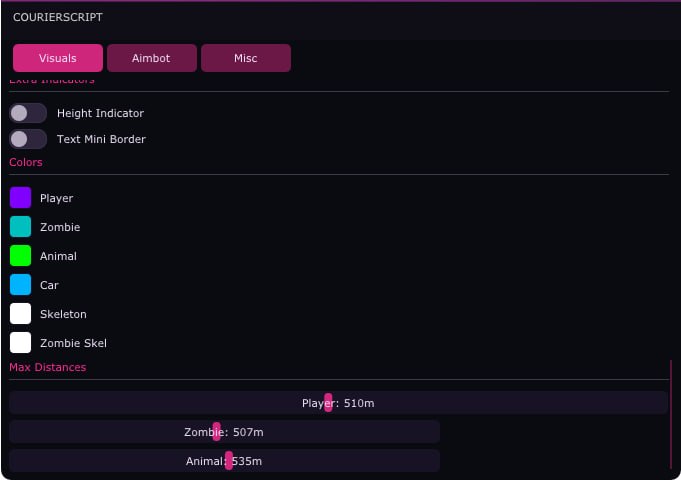Open the white Skeleton color swatch

20,314
